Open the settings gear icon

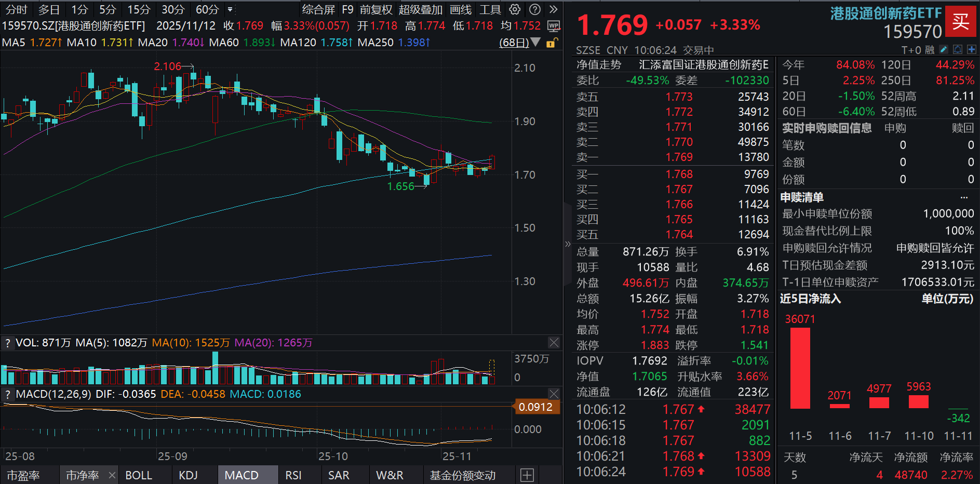pos(514,9)
